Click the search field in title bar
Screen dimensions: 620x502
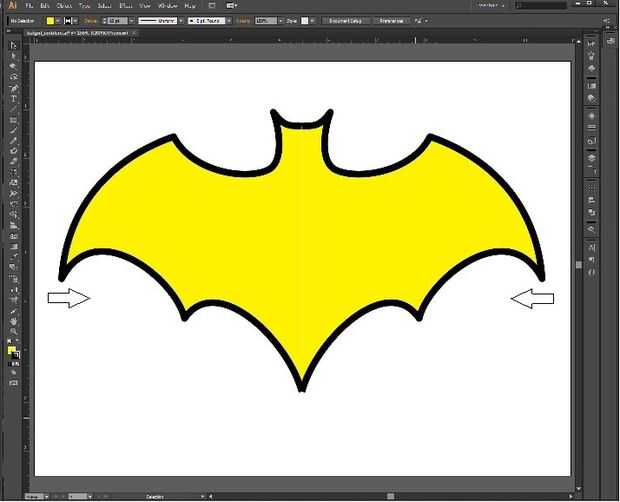coord(541,6)
